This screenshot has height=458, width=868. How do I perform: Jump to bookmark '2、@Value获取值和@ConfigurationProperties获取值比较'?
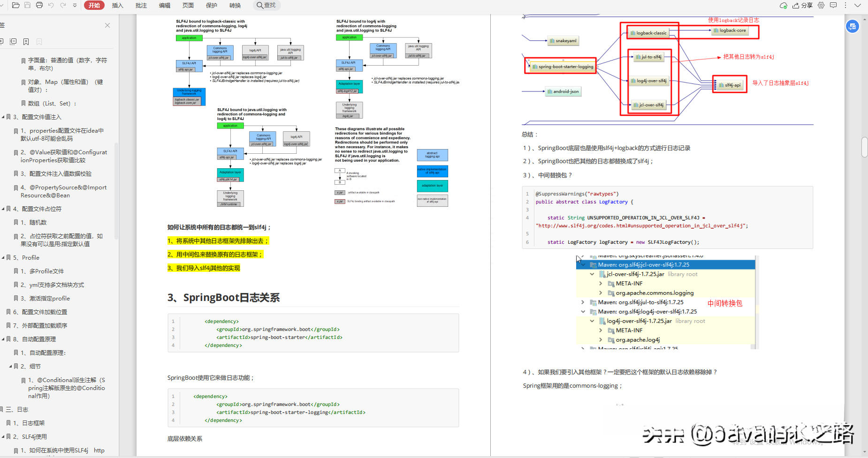pos(64,156)
